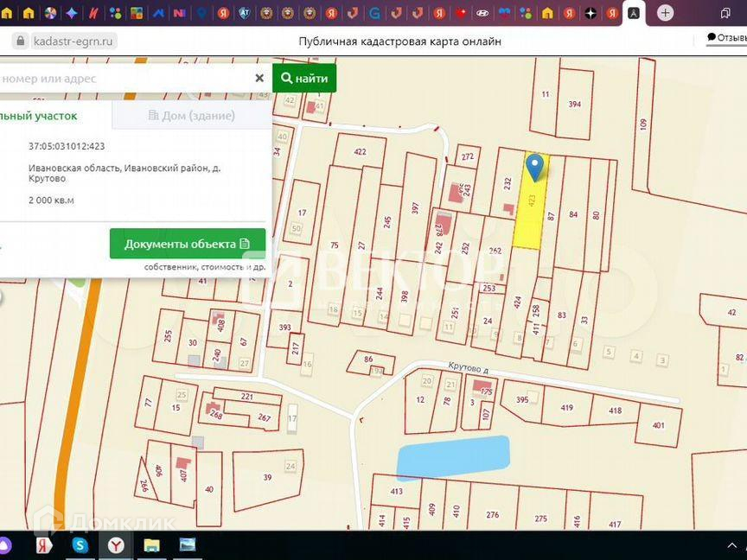747x560 pixels.
Task: Click the green 'найти' search button
Action: point(304,78)
